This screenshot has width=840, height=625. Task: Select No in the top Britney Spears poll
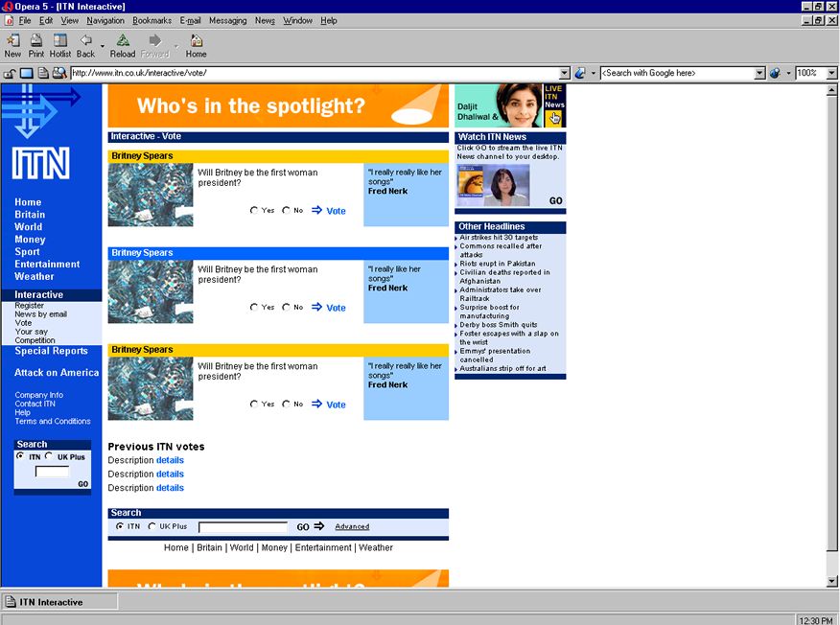click(286, 211)
